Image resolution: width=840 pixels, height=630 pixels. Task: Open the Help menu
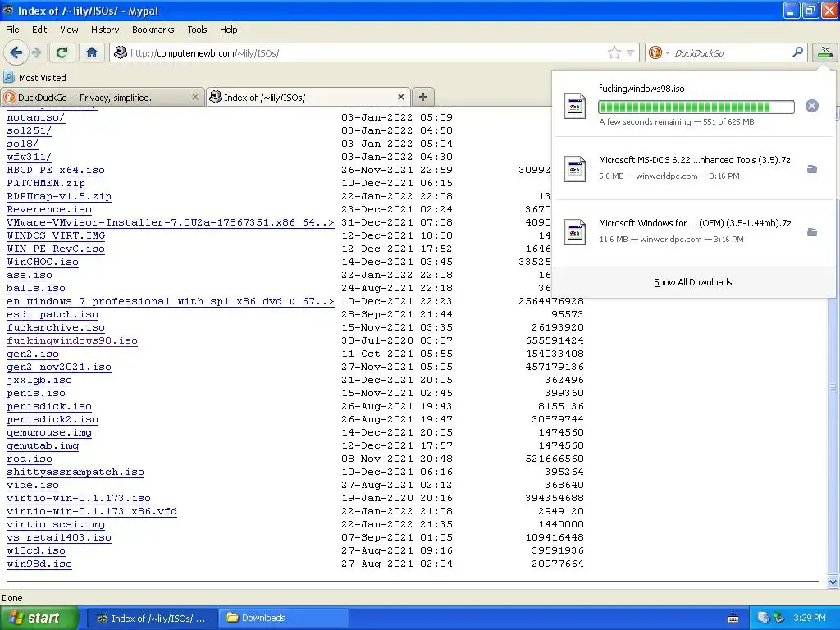(x=228, y=30)
